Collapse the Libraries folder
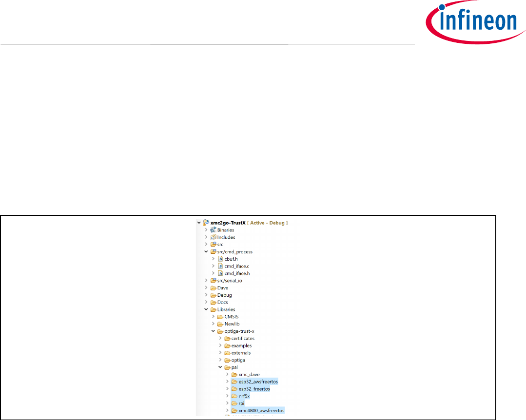526x420 pixels. (x=206, y=309)
